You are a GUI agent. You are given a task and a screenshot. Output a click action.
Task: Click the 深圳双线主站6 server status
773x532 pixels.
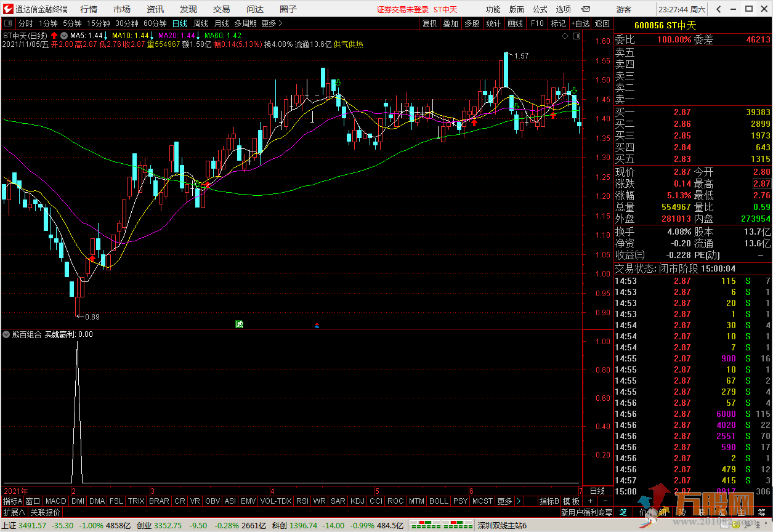(502, 526)
